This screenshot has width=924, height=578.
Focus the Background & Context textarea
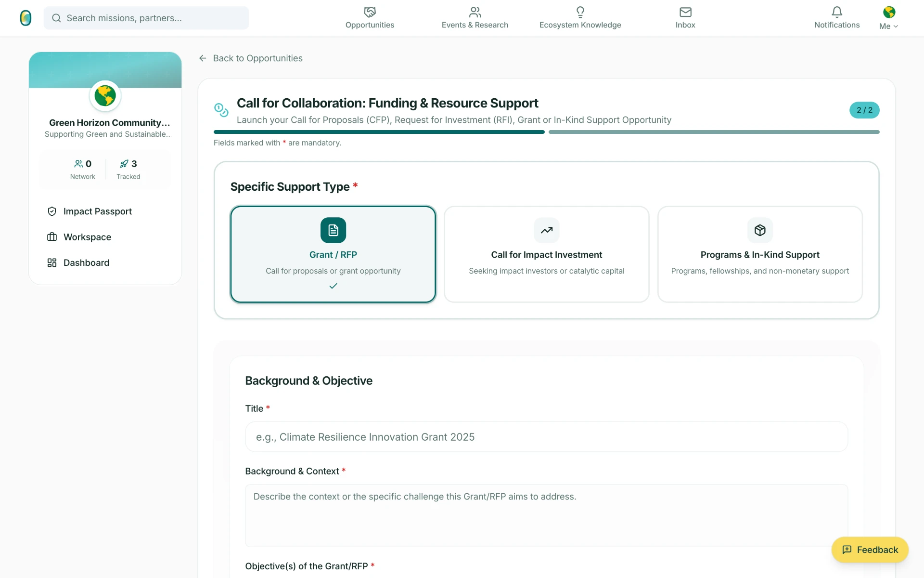[547, 515]
